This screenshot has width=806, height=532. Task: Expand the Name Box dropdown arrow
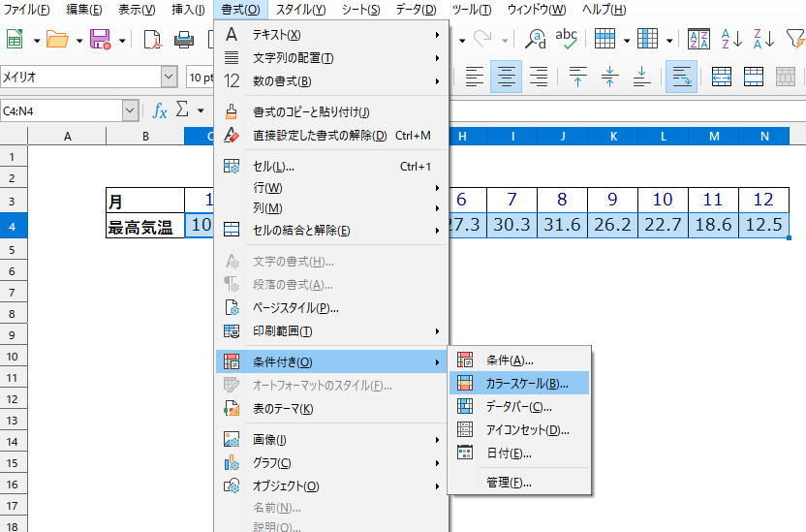(131, 110)
